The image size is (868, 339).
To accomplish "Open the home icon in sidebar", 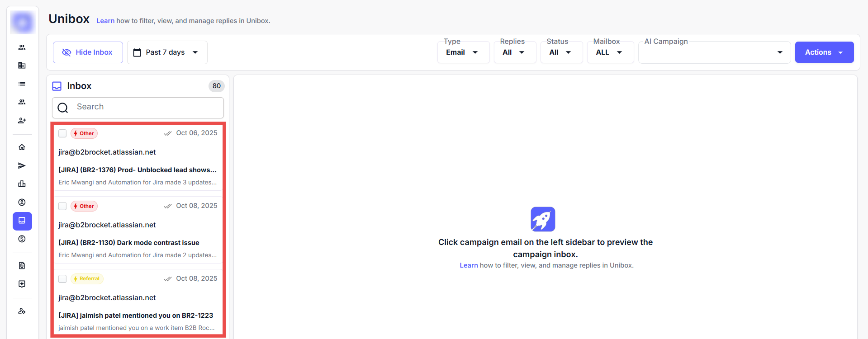I will (x=22, y=147).
